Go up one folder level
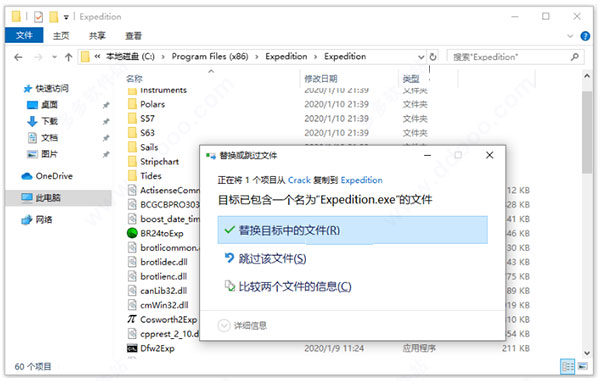600x381 pixels. tap(68, 57)
